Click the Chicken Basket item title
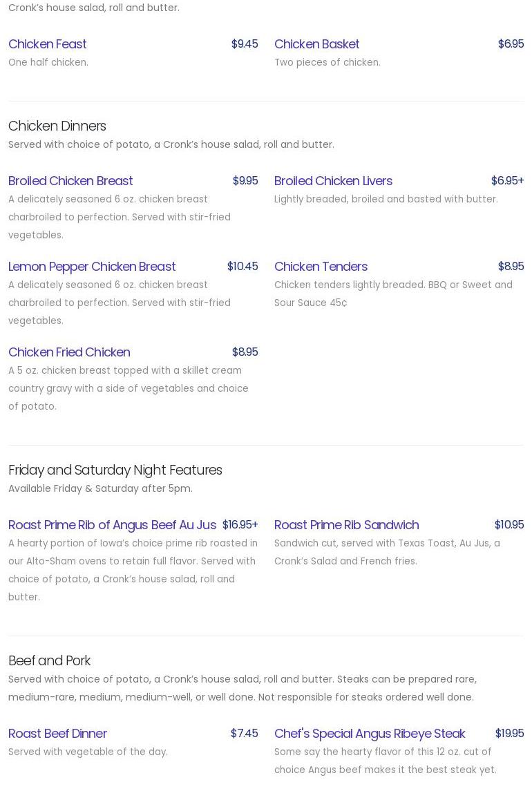The width and height of the screenshot is (532, 791). click(316, 44)
